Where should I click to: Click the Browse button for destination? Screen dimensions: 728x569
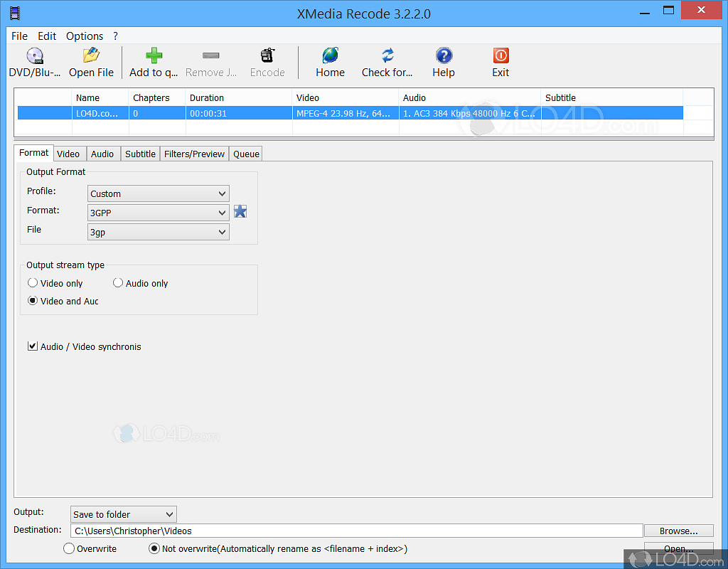(678, 530)
